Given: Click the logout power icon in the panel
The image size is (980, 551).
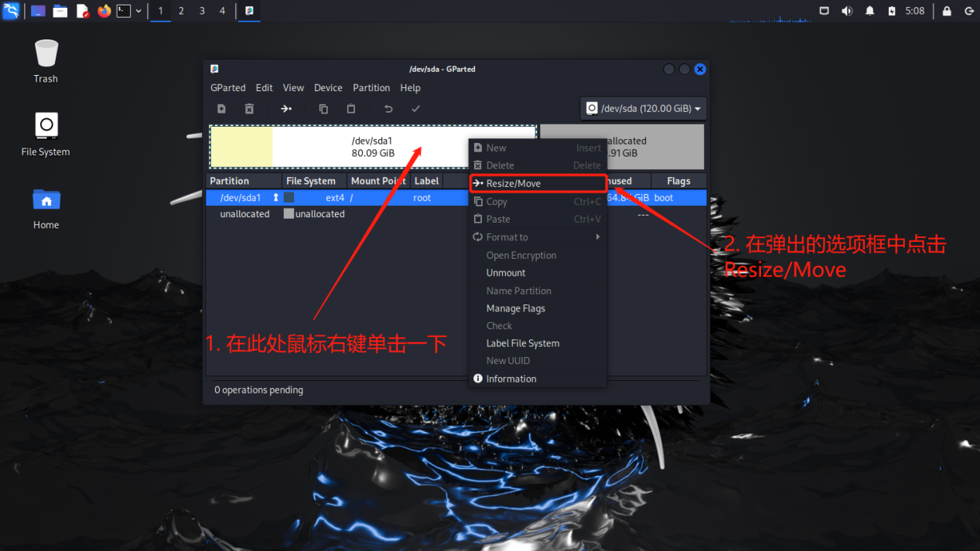Looking at the screenshot, I should [x=969, y=11].
